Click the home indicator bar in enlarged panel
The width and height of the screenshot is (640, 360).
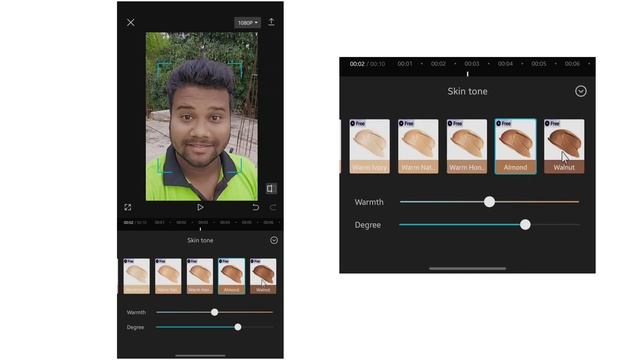pyautogui.click(x=467, y=269)
